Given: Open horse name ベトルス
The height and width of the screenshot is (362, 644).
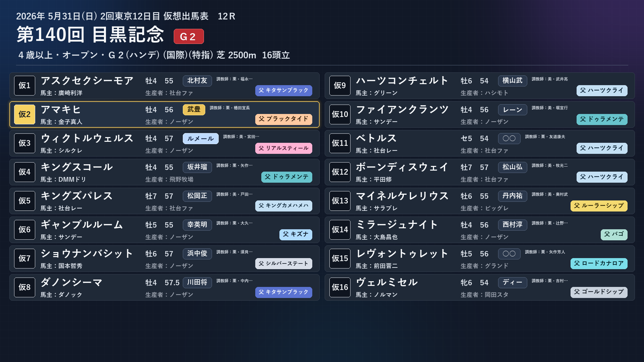Looking at the screenshot, I should point(376,138).
